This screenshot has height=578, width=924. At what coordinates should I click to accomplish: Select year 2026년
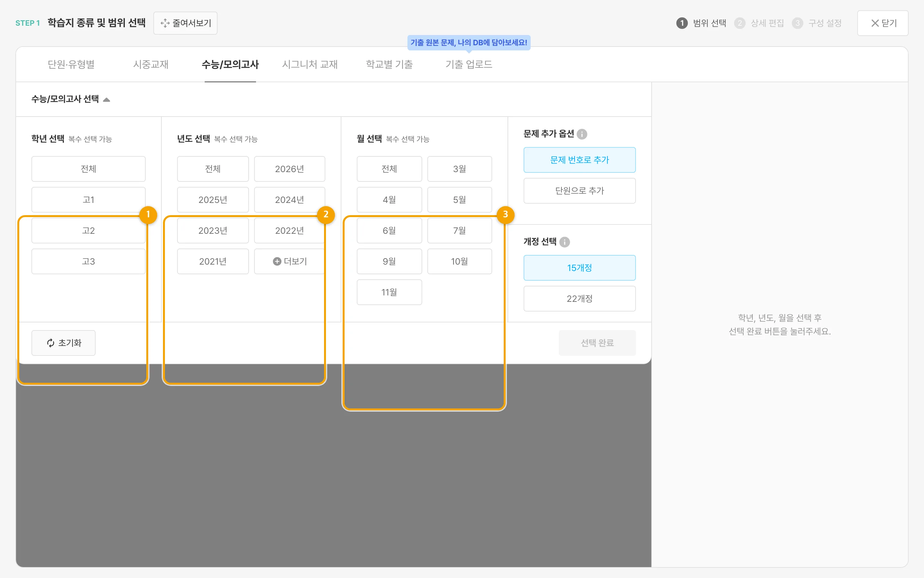click(290, 169)
